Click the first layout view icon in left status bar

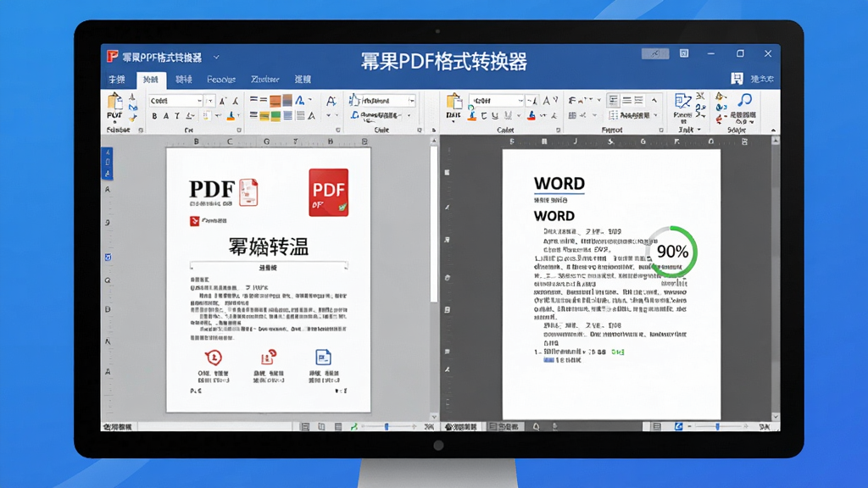point(304,427)
